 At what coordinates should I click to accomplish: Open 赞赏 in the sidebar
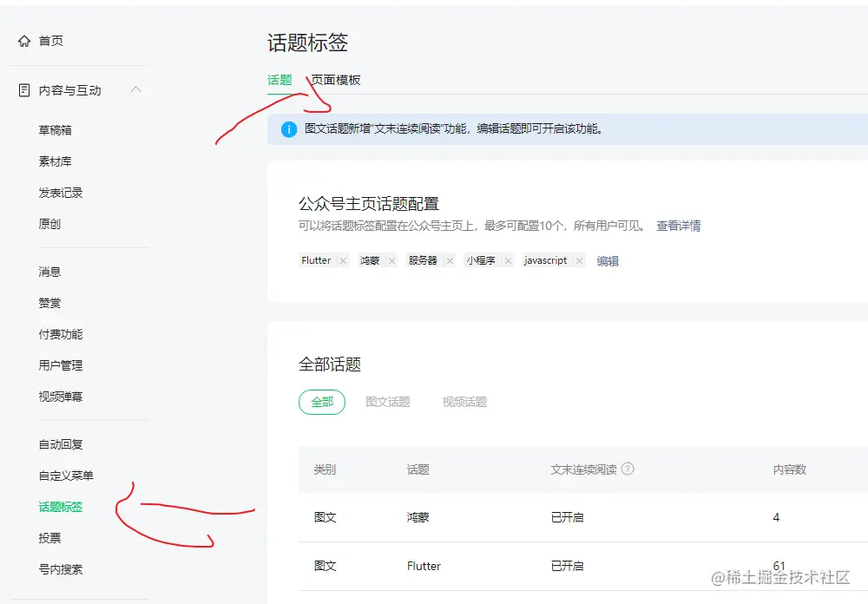click(x=49, y=303)
